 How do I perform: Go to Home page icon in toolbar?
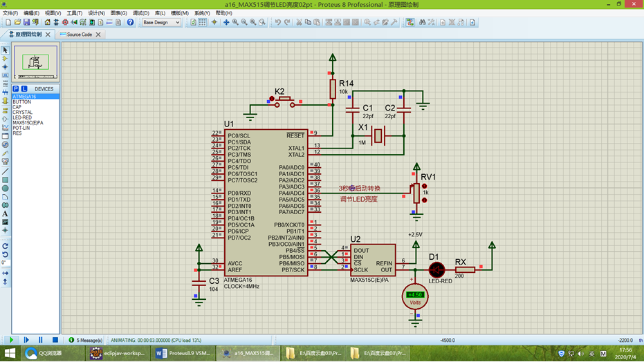pos(47,23)
